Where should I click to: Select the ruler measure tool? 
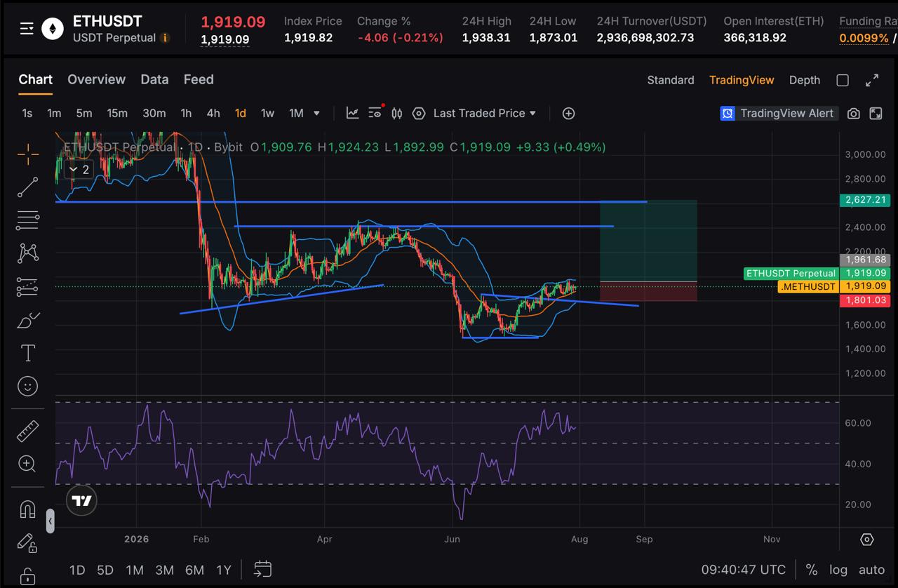click(28, 431)
